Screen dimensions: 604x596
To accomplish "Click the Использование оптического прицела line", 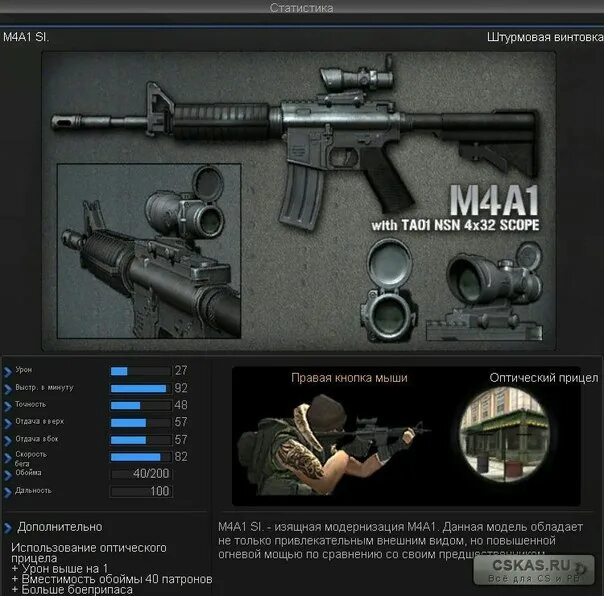I will point(89,553).
